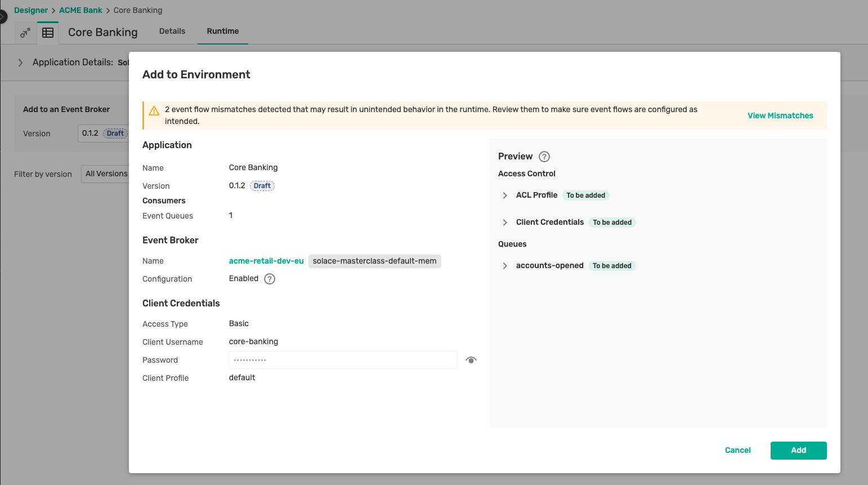Click the View Mismatches link
Screen dimensions: 868x485
780,115
